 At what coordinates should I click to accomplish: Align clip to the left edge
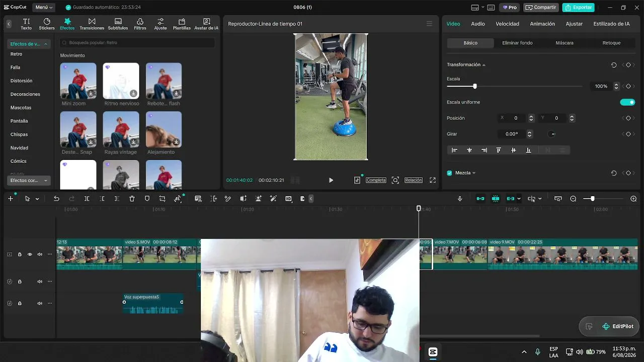pos(454,150)
